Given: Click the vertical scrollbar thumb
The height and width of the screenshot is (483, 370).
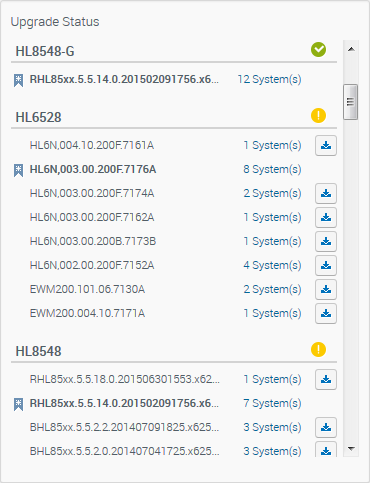Looking at the screenshot, I should 350,102.
